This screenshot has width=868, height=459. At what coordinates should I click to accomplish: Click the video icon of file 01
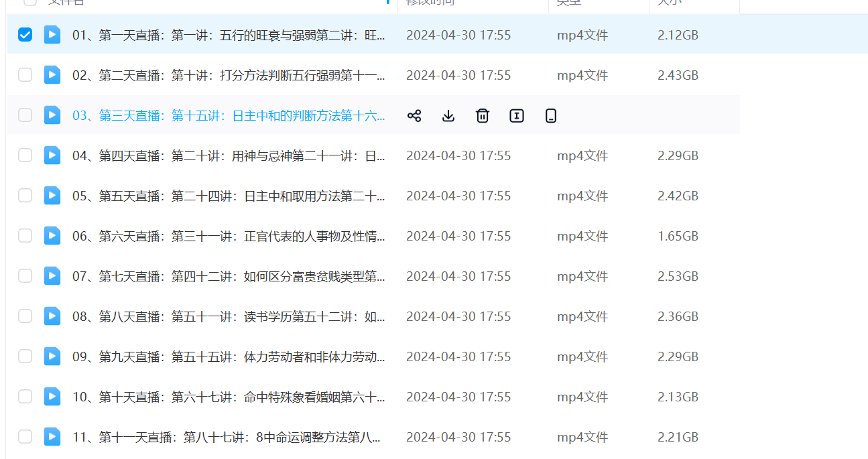(x=52, y=35)
